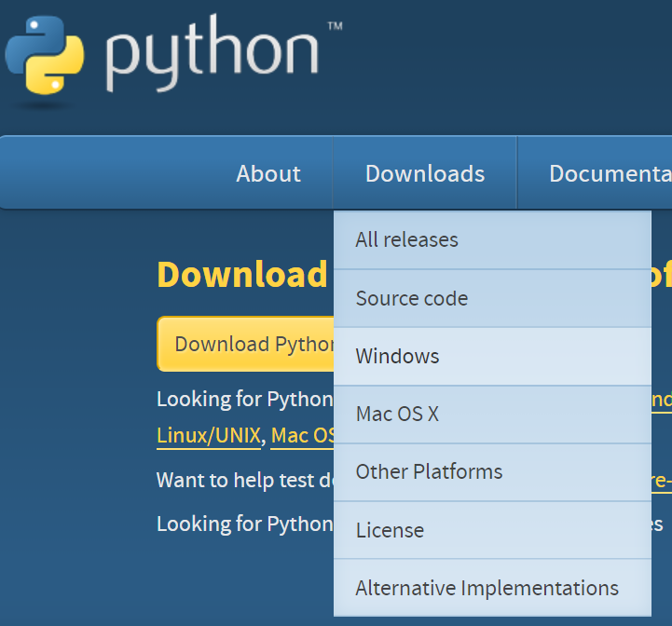Select Windows in Downloads menu
Image resolution: width=672 pixels, height=626 pixels.
pyautogui.click(x=492, y=356)
